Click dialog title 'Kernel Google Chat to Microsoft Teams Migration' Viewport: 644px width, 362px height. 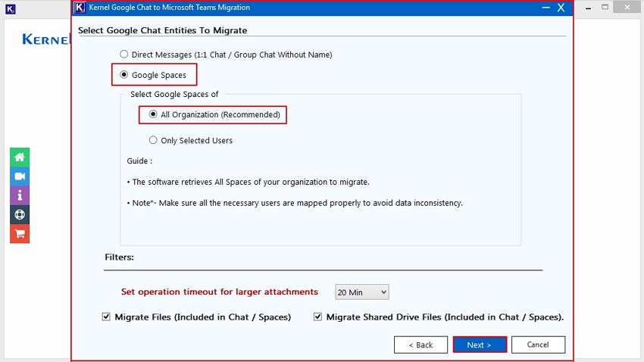click(169, 8)
